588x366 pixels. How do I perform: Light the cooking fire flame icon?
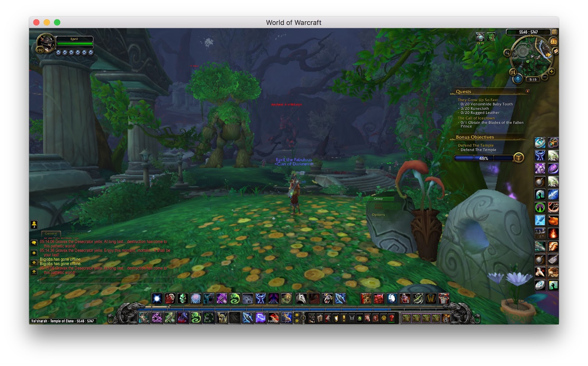coord(553,233)
